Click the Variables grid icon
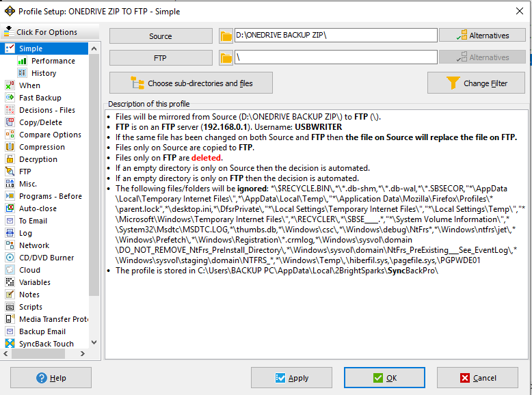The image size is (532, 395). pos(10,282)
